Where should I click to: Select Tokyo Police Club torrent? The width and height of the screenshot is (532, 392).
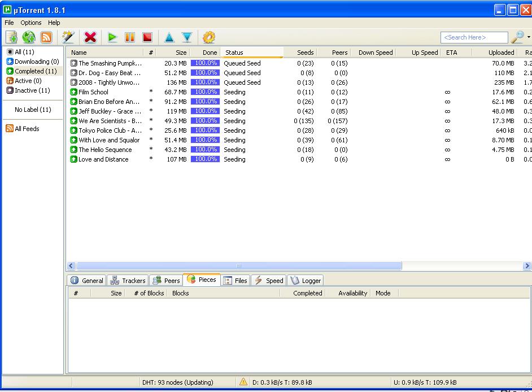tap(299, 130)
